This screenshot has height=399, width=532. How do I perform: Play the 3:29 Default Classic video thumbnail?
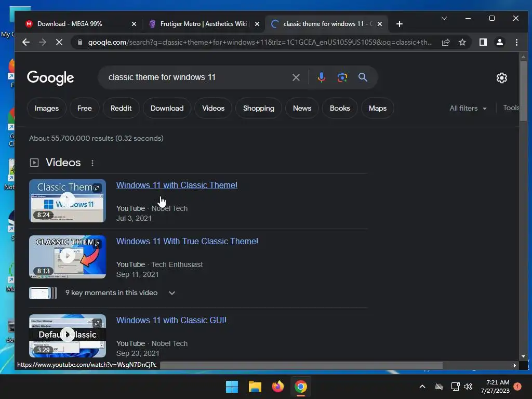pyautogui.click(x=68, y=336)
